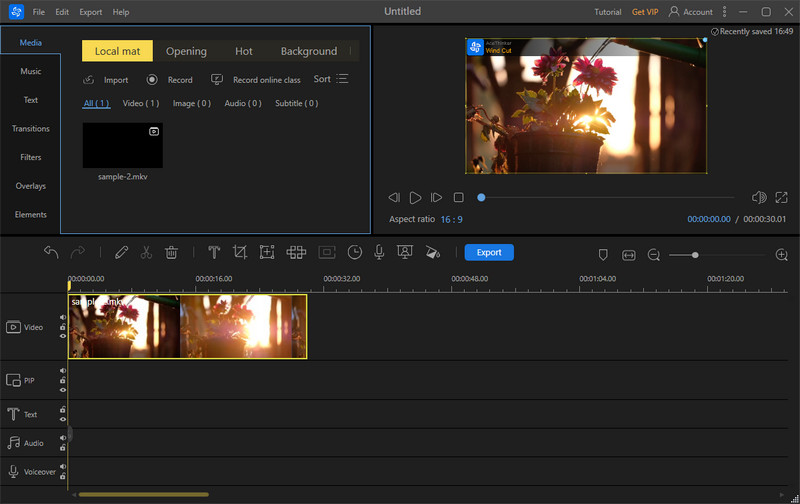
Task: Click the color fill bucket icon
Action: (433, 252)
